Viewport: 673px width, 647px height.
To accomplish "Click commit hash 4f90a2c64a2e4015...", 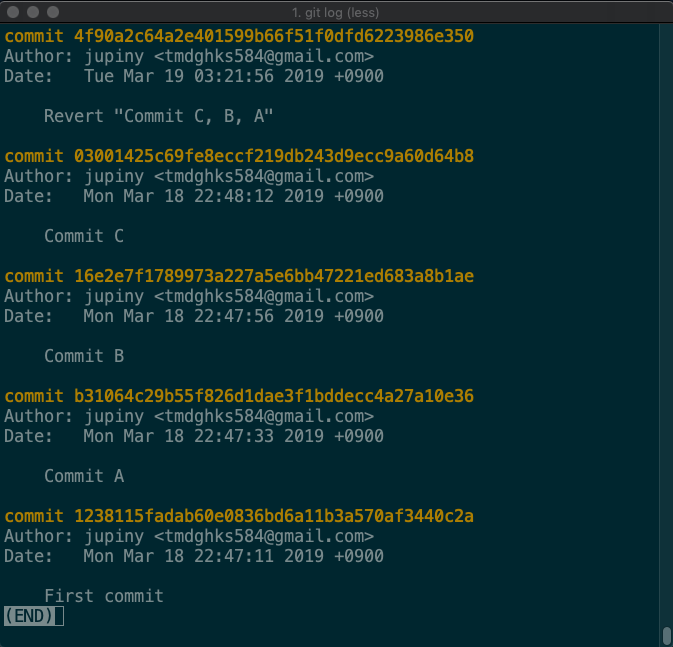I will click(274, 36).
